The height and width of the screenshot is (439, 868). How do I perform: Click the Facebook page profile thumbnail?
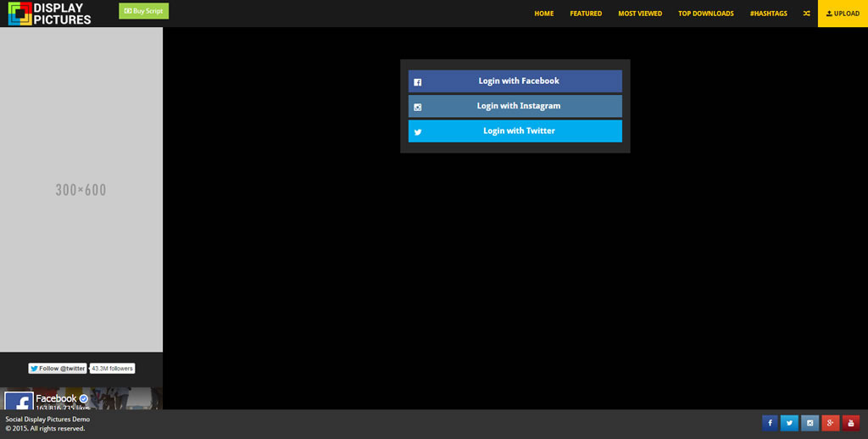[19, 401]
